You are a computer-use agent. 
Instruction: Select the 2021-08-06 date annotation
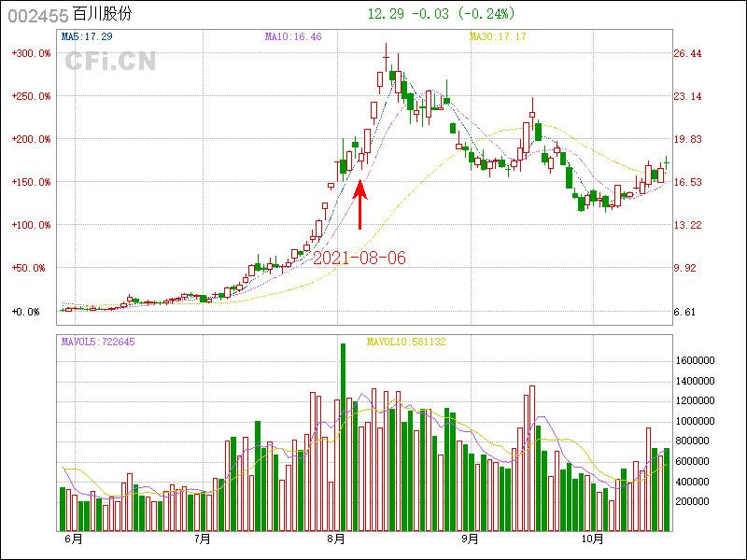(x=359, y=259)
